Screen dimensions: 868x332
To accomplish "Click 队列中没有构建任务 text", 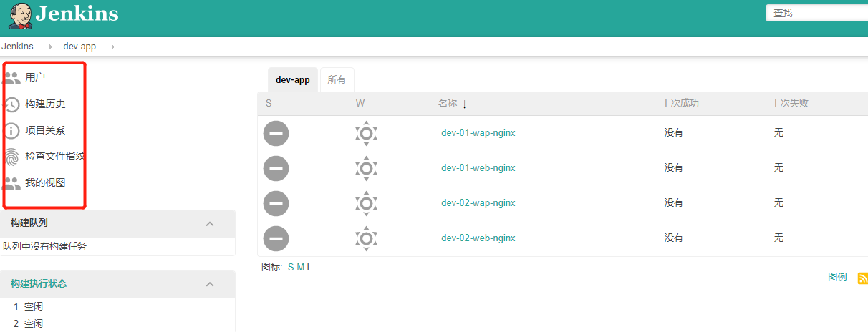I will (45, 247).
